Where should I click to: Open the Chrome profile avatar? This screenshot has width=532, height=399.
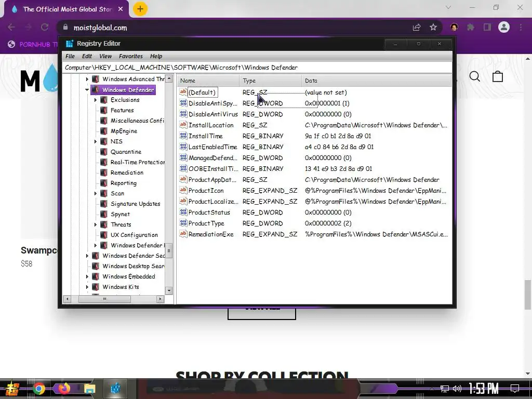[x=504, y=27]
